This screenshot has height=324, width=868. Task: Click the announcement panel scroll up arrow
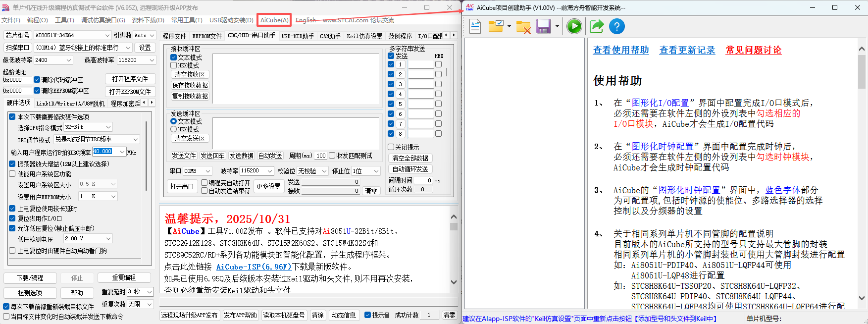click(454, 217)
